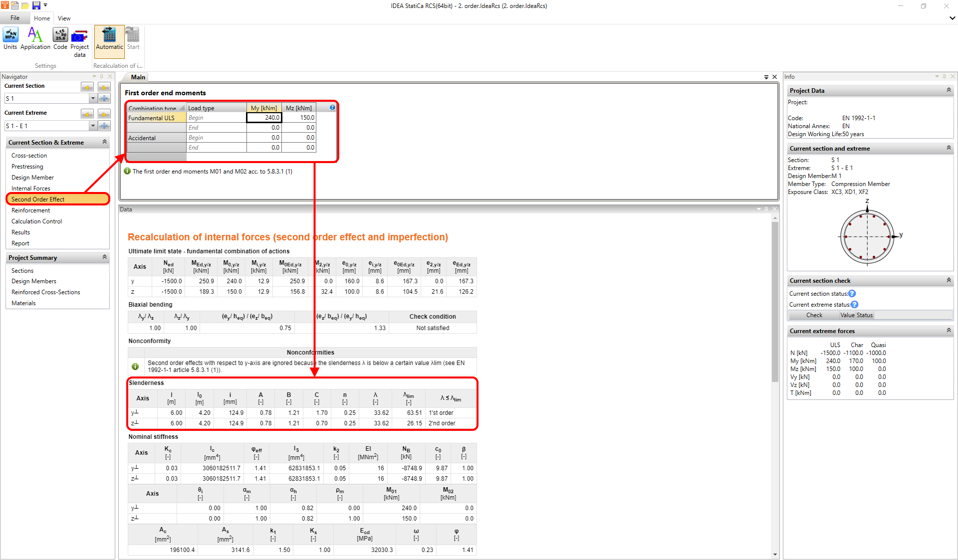The image size is (958, 560).
Task: Click My cell showing 240.0
Action: tap(264, 118)
